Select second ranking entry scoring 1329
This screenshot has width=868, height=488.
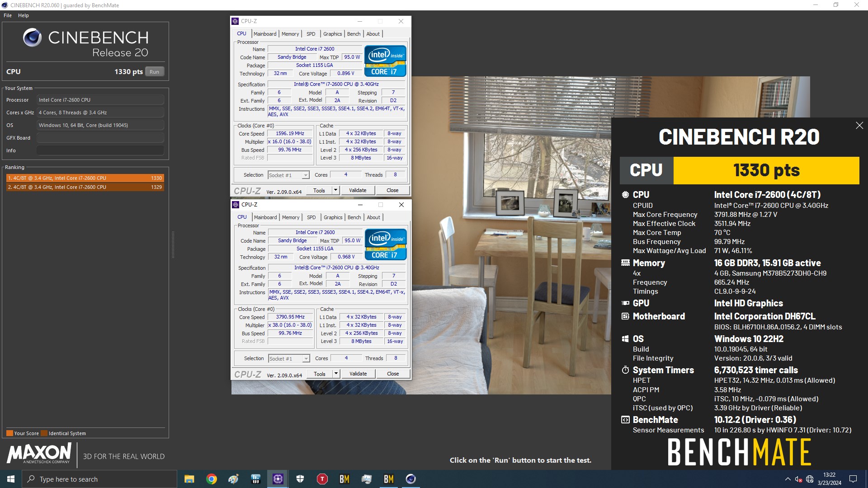(x=85, y=187)
